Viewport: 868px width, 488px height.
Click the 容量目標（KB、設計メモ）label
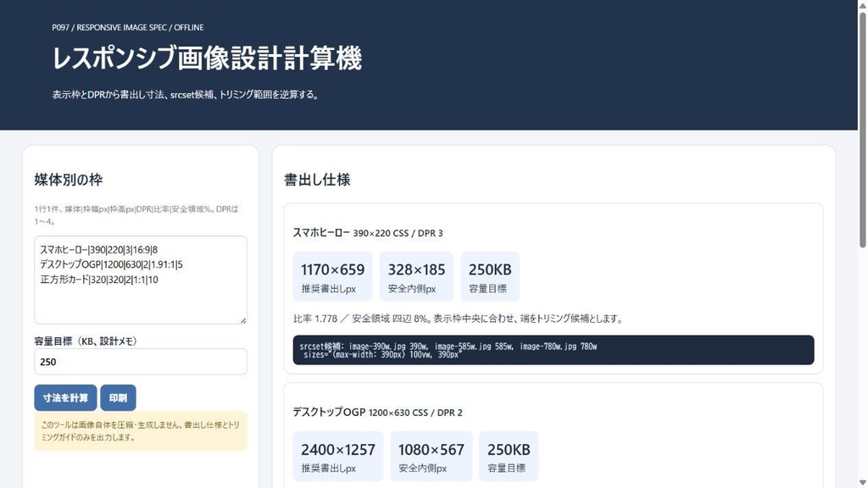[86, 341]
